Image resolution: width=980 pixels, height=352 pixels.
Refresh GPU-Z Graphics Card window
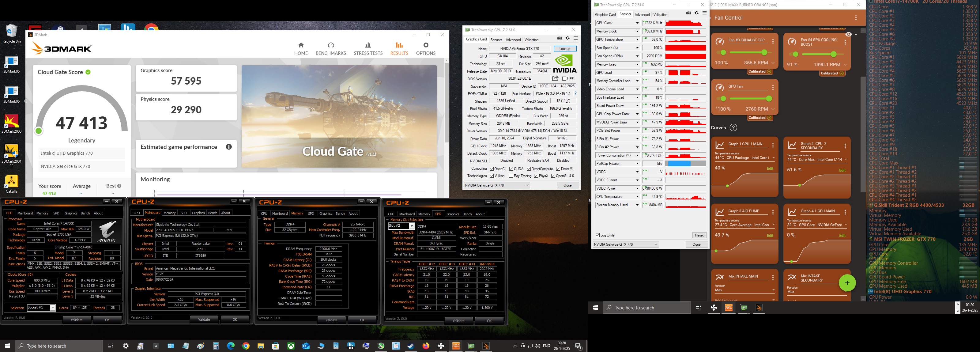coord(567,38)
